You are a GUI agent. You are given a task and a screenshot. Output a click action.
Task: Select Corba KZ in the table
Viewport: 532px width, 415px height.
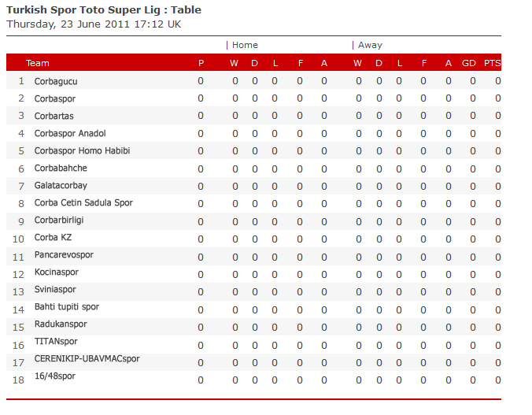pyautogui.click(x=53, y=238)
